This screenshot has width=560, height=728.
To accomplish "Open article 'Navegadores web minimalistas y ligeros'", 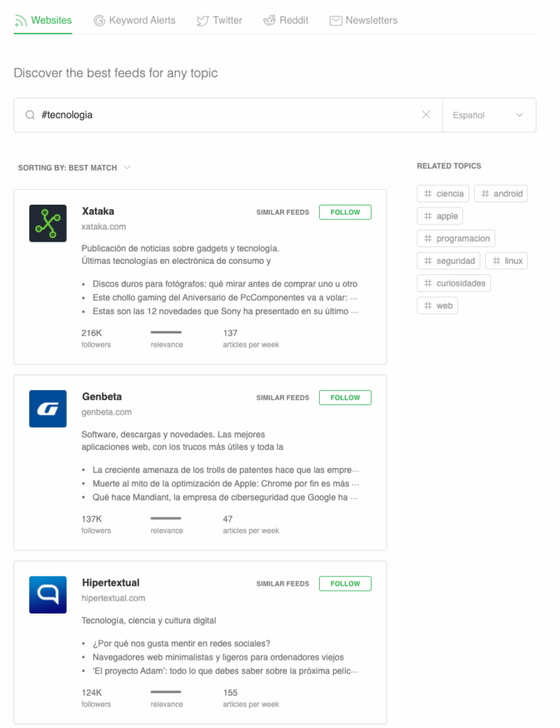I will pos(218,657).
